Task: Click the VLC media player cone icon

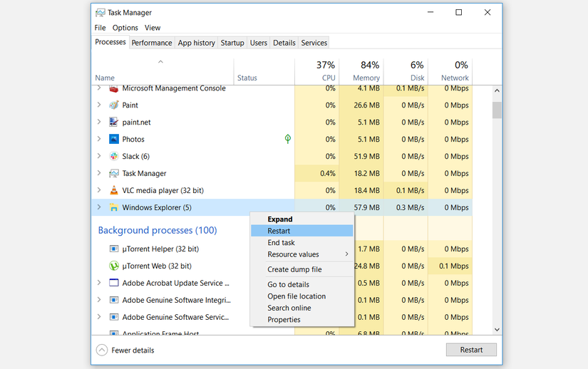Action: 113,190
